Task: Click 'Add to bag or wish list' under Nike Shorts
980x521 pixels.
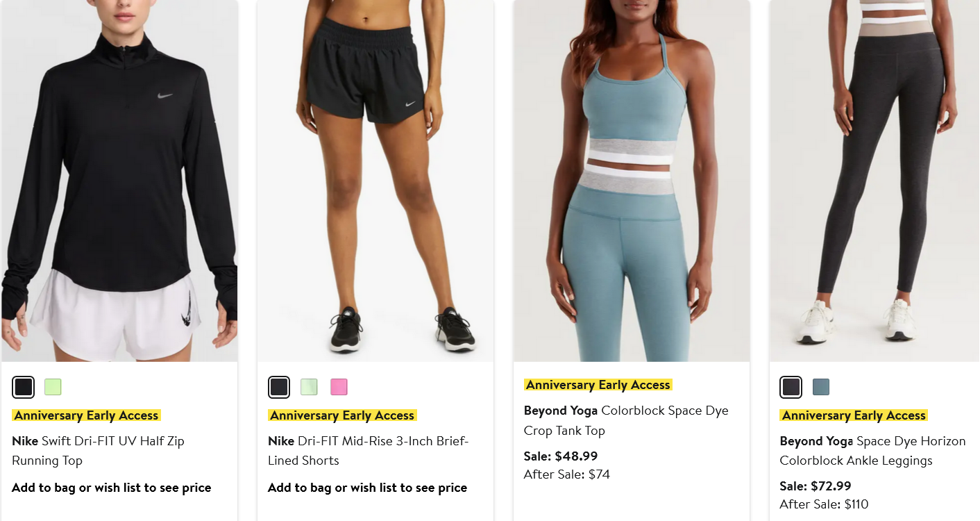Action: tap(367, 488)
